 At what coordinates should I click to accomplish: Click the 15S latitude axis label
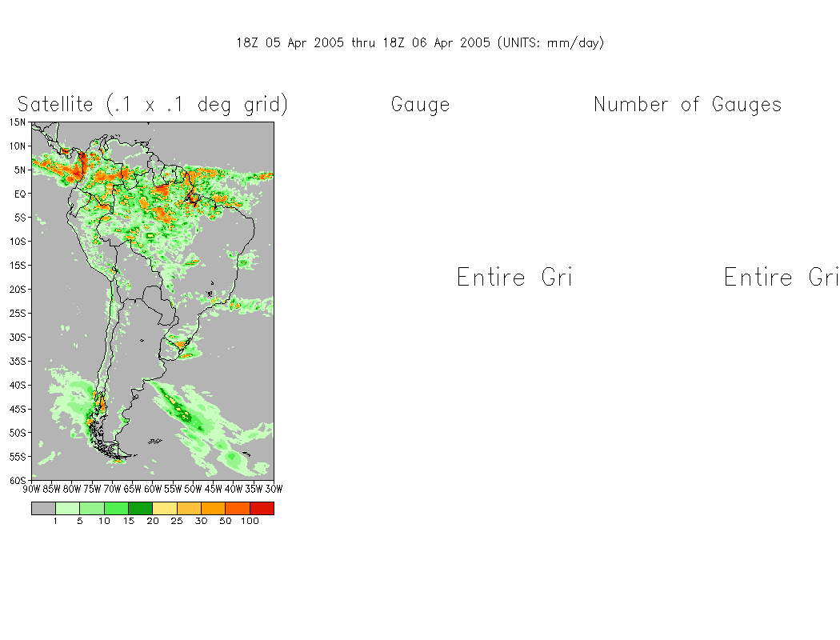pos(17,266)
